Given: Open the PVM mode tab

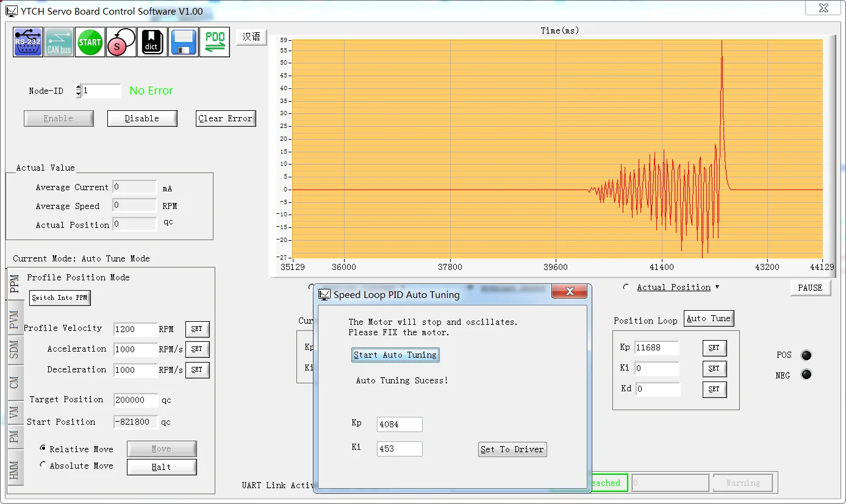Looking at the screenshot, I should click(15, 319).
